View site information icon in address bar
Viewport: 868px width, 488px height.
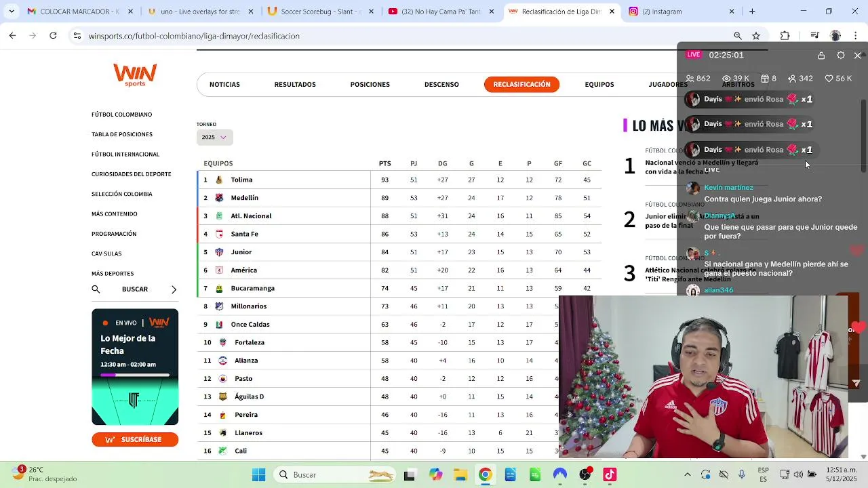point(77,36)
